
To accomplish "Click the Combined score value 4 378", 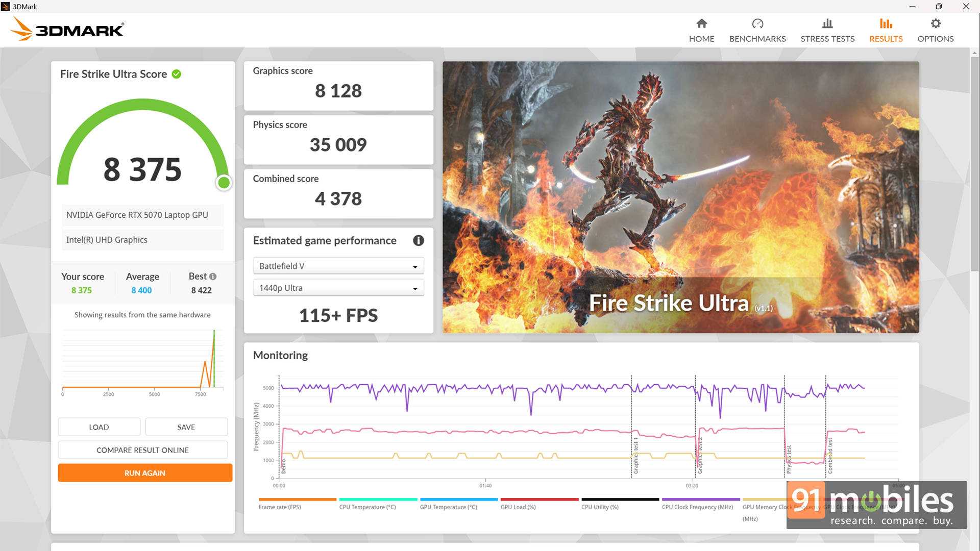I will 338,198.
